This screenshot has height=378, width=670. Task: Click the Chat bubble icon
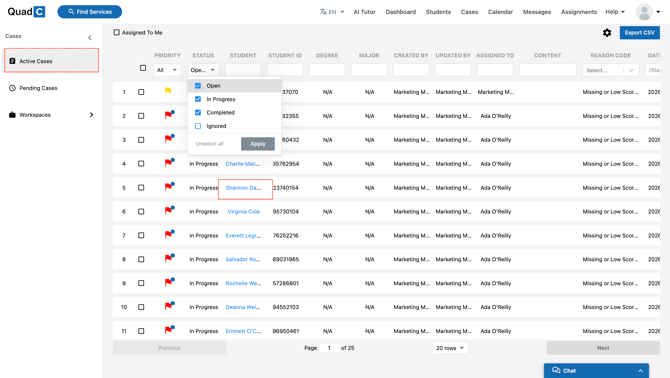coord(556,370)
